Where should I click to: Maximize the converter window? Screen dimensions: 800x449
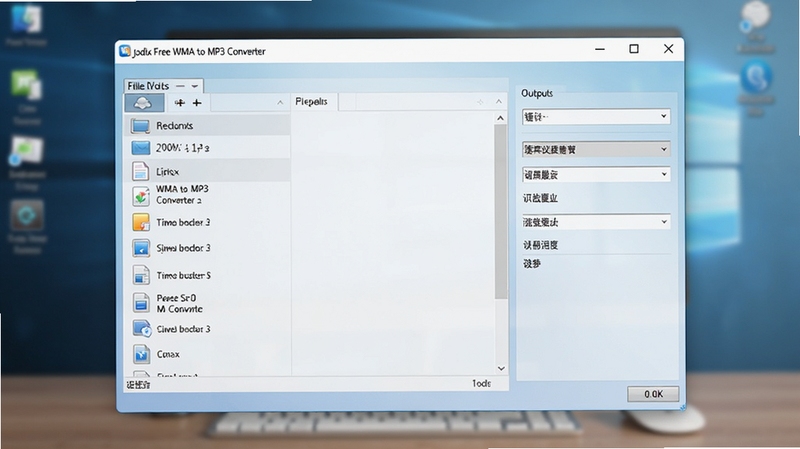[x=634, y=49]
